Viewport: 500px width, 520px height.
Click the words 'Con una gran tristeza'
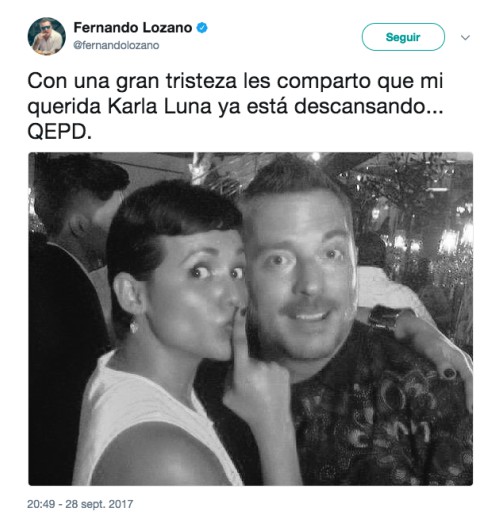click(132, 81)
